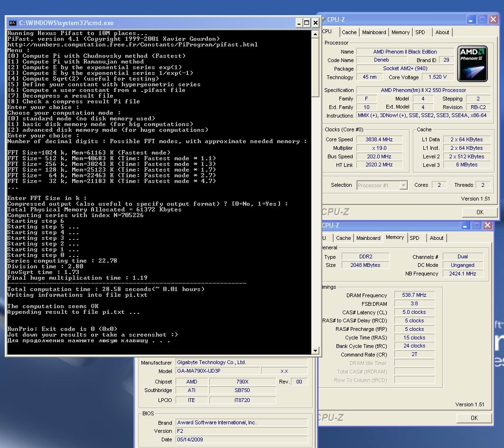Click the Core Speed value 3838.4 MHz

[x=379, y=139]
